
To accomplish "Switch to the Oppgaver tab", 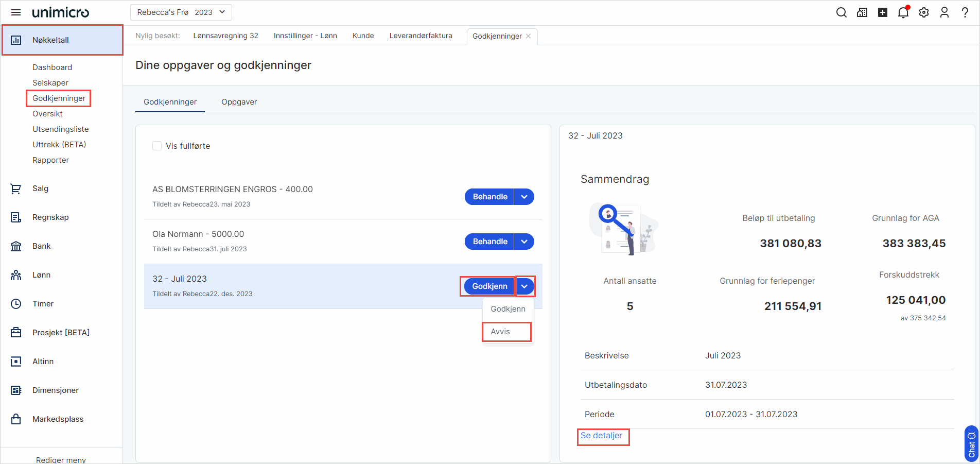I will (239, 102).
